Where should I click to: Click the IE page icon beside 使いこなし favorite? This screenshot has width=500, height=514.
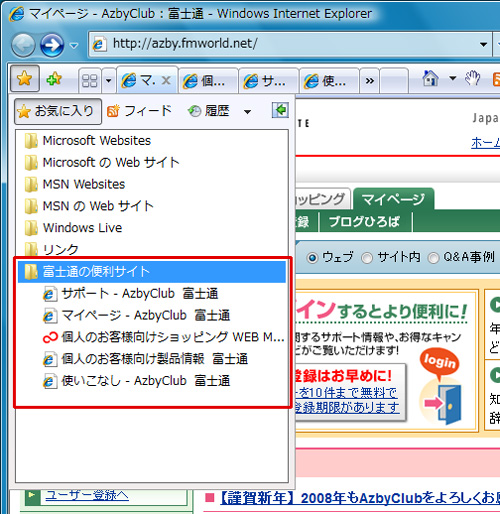49,382
